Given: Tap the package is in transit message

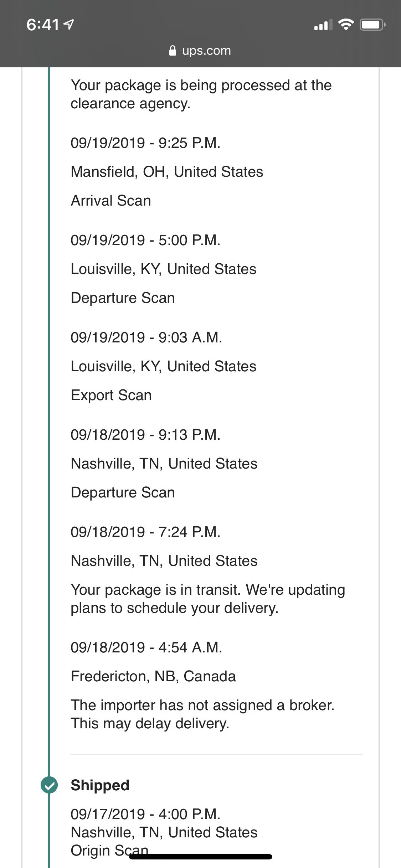Looking at the screenshot, I should (207, 599).
